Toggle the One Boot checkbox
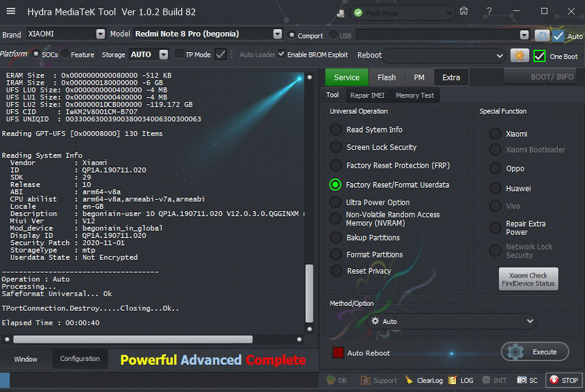This screenshot has width=585, height=392. 540,56
